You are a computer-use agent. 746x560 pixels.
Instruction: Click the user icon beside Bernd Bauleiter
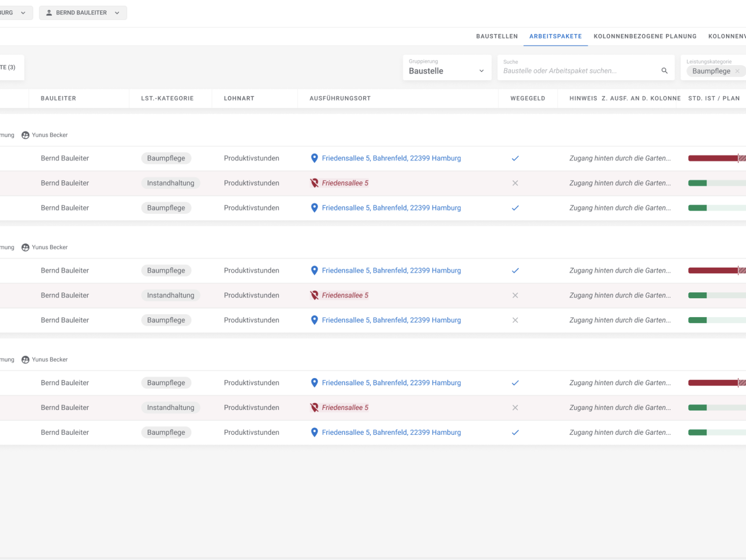coord(49,13)
